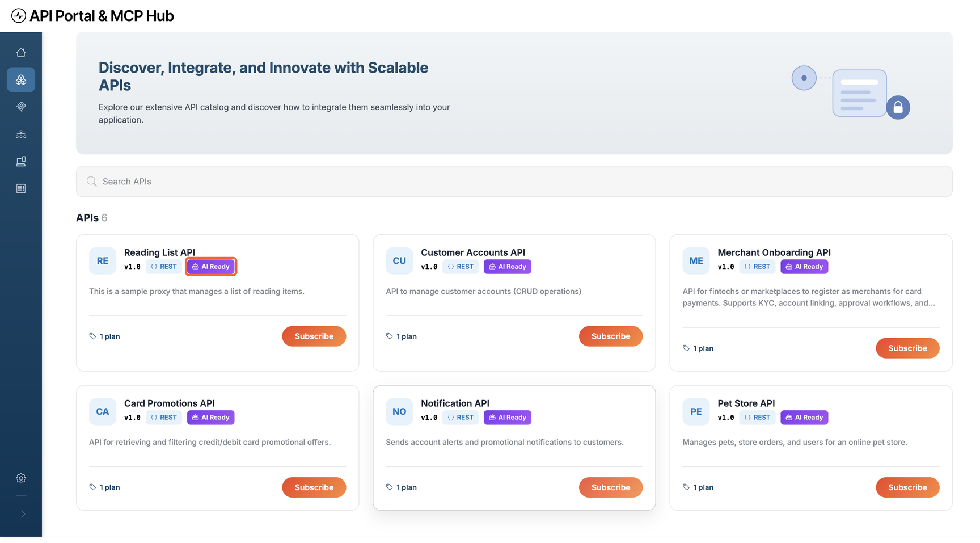
Task: Click AI Ready badge on Notification API
Action: 508,418
